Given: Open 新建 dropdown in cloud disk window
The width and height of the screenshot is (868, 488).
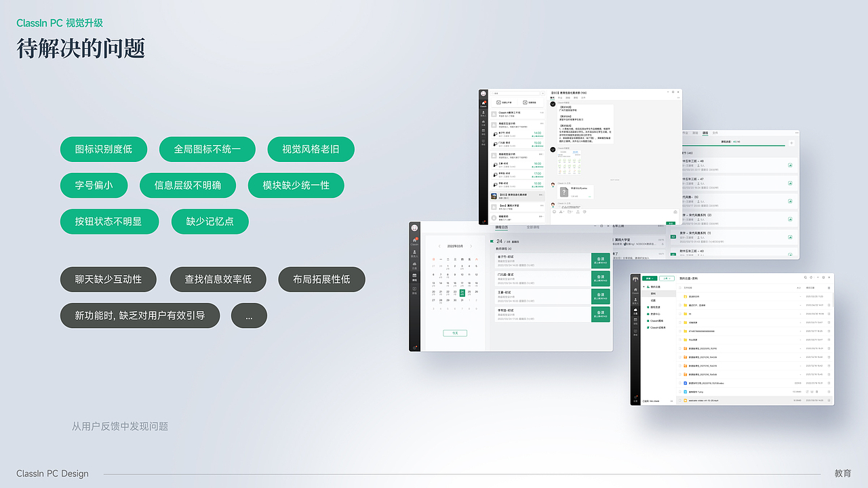Looking at the screenshot, I should (650, 278).
